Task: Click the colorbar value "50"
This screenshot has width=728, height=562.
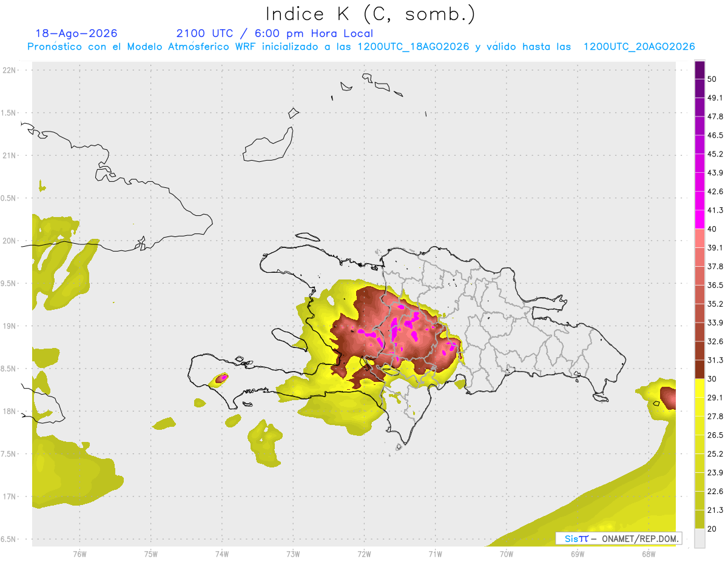Action: [x=712, y=79]
